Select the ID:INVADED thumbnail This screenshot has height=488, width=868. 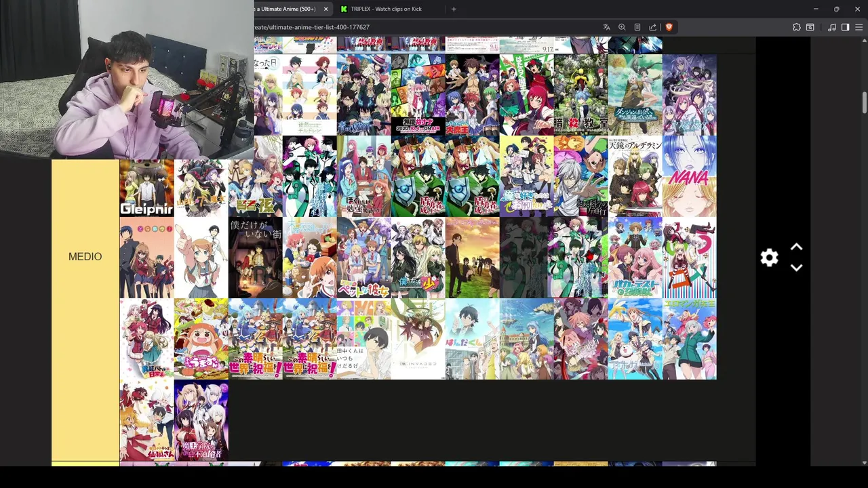(x=418, y=339)
